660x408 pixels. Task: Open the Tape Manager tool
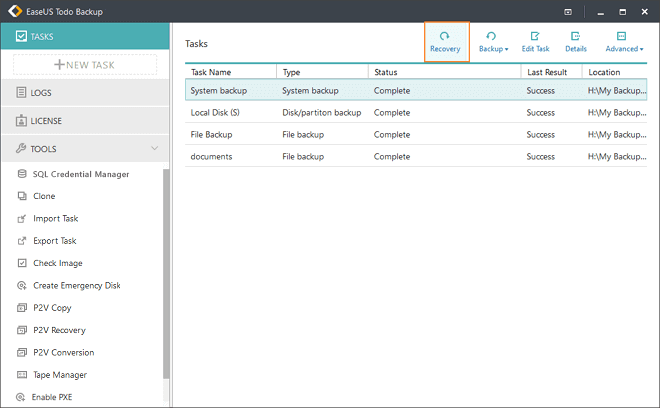click(59, 375)
